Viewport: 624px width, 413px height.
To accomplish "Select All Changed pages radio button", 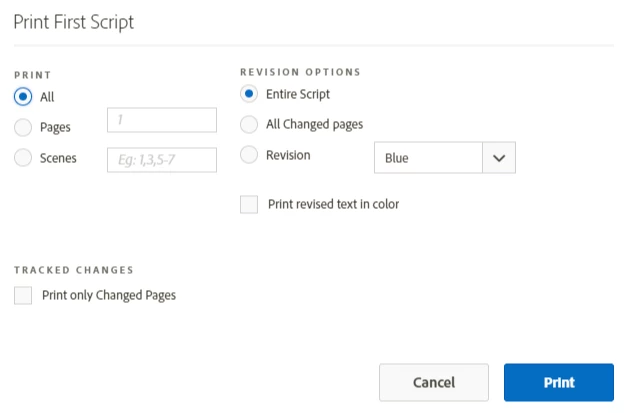I will coord(249,124).
